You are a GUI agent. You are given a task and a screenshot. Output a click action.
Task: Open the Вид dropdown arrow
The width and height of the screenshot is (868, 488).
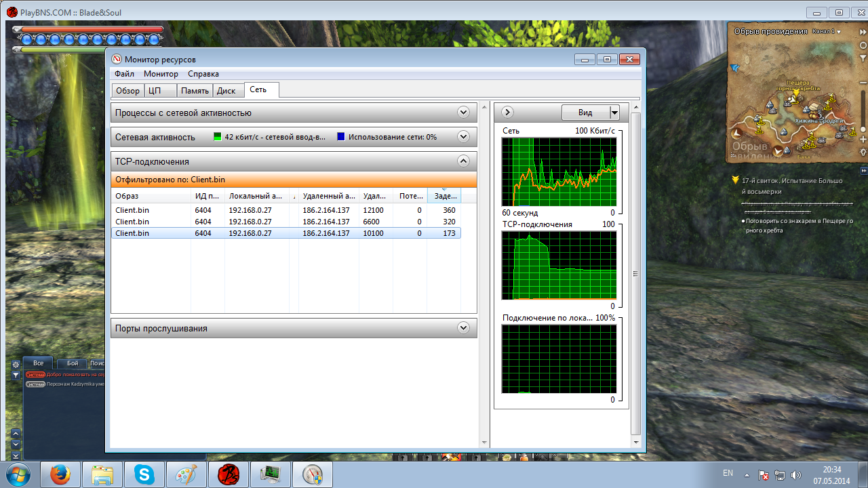[x=614, y=113]
